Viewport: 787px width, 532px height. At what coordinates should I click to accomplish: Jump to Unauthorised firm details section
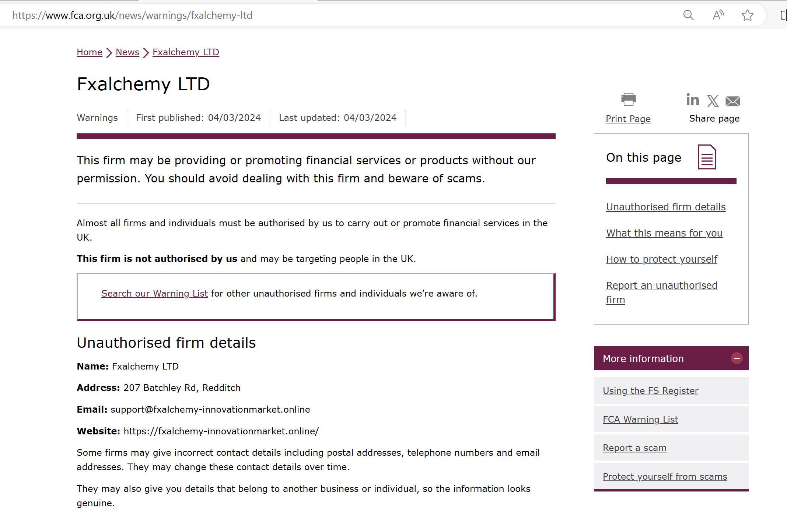665,207
